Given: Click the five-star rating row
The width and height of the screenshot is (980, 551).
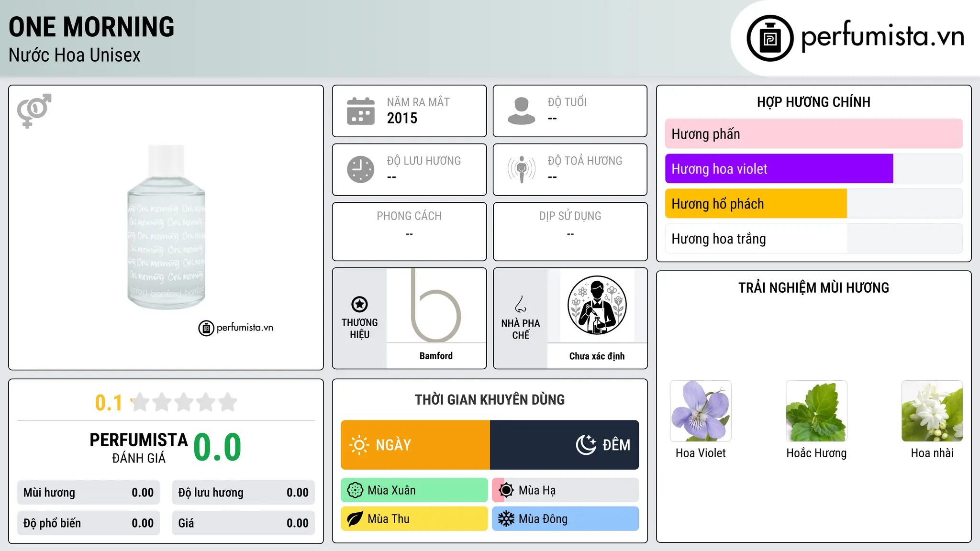Looking at the screenshot, I should [x=184, y=402].
